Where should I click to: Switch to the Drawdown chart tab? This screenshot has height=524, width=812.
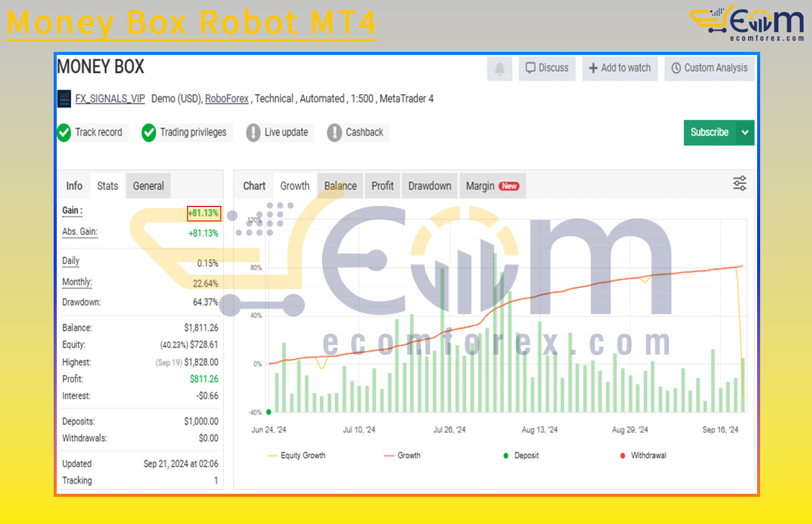pyautogui.click(x=430, y=186)
